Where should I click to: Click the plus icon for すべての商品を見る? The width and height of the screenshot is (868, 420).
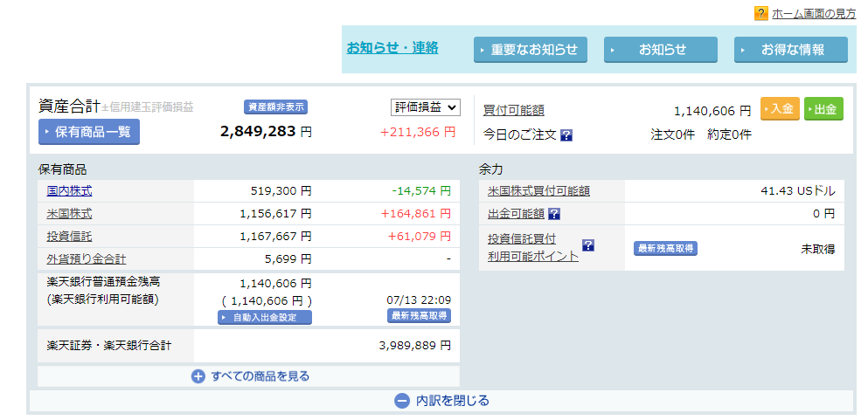(x=198, y=376)
